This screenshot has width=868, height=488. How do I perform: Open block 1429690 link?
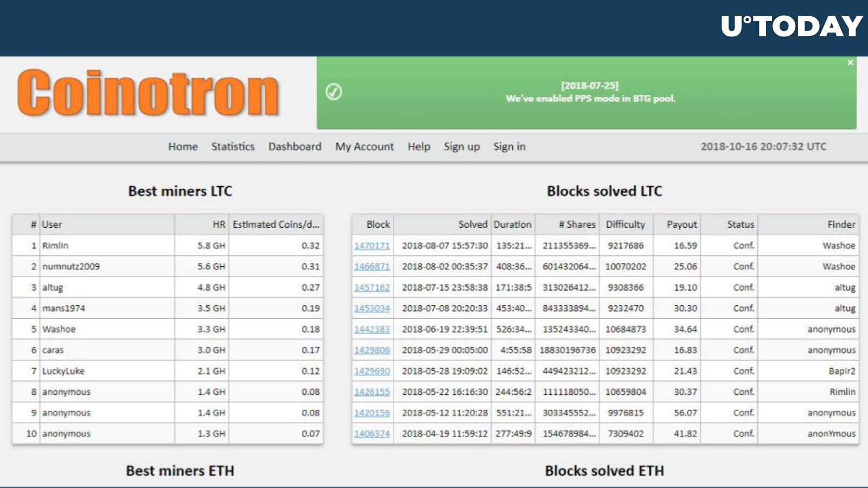(372, 371)
